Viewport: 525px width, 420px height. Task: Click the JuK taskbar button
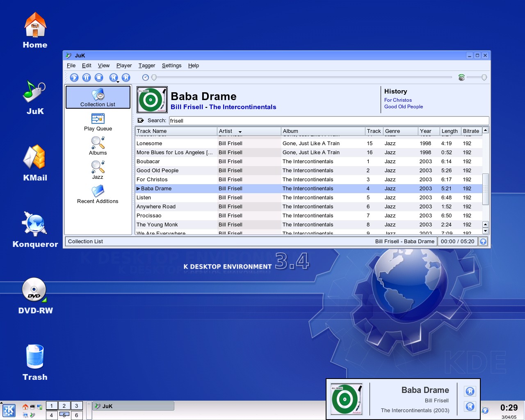coord(133,406)
